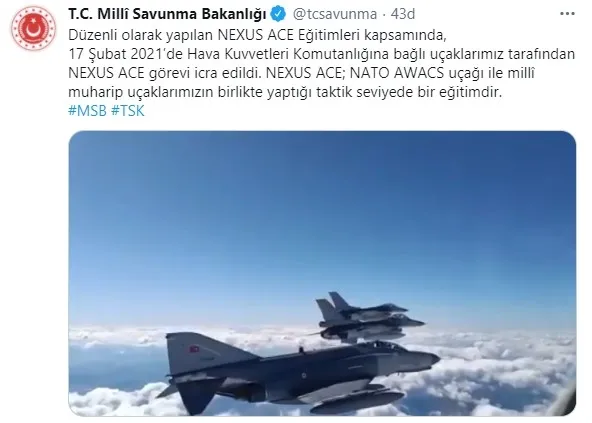Click Turkish flag on the Phantom's tail
Image resolution: width=592 pixels, height=423 pixels.
tap(194, 349)
